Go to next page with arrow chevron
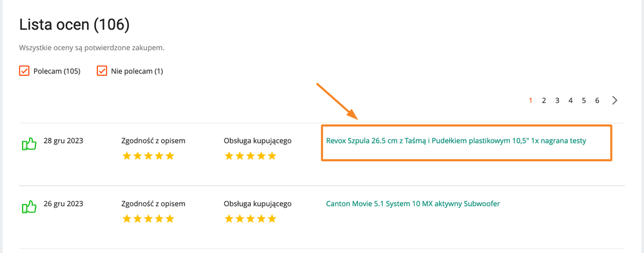The height and width of the screenshot is (253, 644). [x=614, y=100]
